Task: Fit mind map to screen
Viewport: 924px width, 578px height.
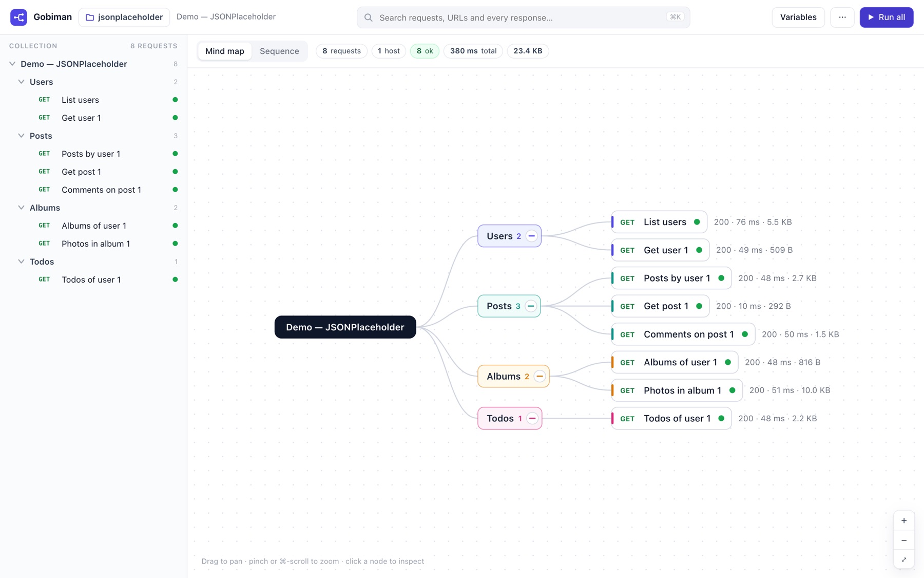Action: coord(904,560)
